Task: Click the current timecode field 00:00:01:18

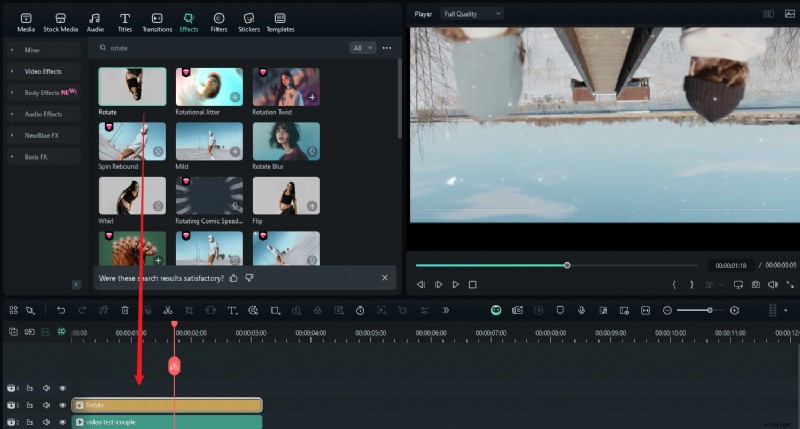Action: coord(731,265)
